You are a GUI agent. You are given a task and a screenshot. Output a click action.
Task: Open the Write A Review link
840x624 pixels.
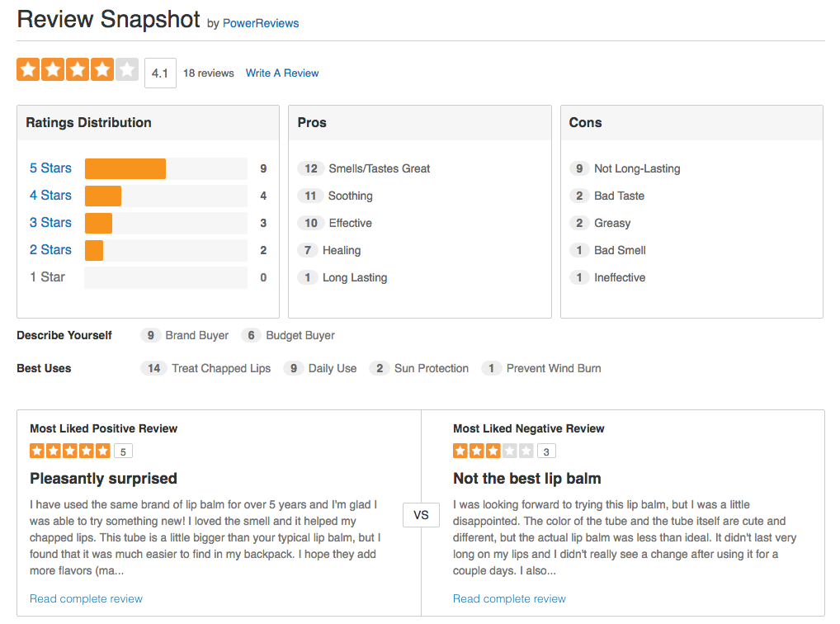282,73
